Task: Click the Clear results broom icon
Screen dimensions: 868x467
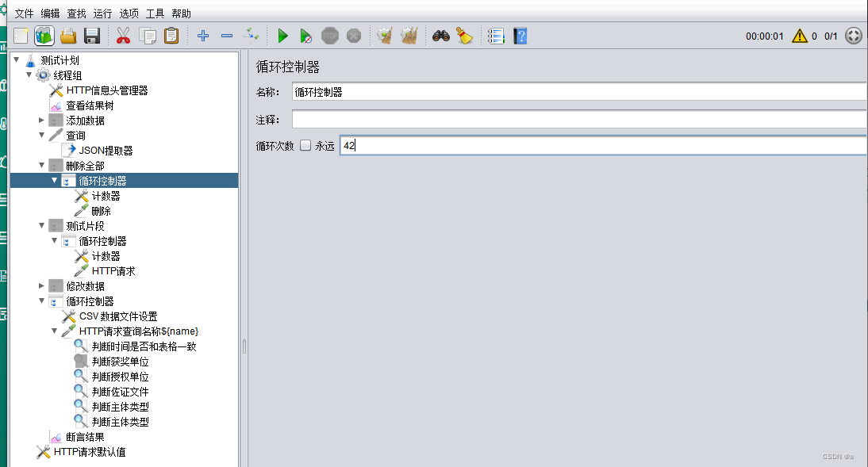Action: [385, 36]
